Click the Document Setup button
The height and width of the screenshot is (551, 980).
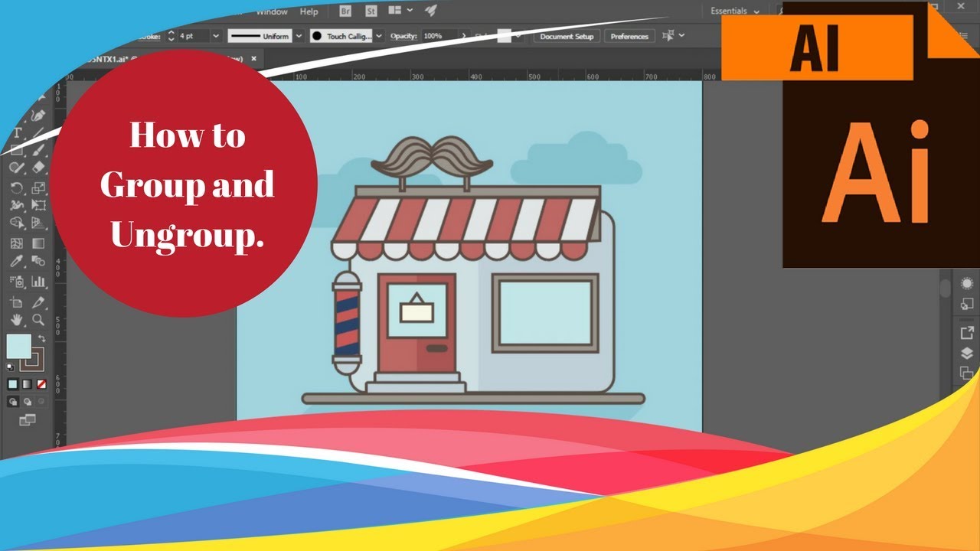click(567, 36)
